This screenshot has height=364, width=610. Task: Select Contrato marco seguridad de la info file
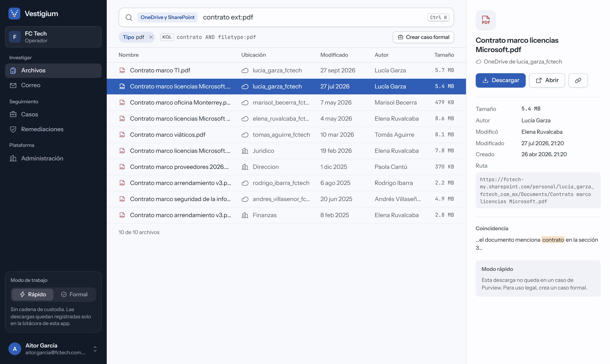pos(286,199)
